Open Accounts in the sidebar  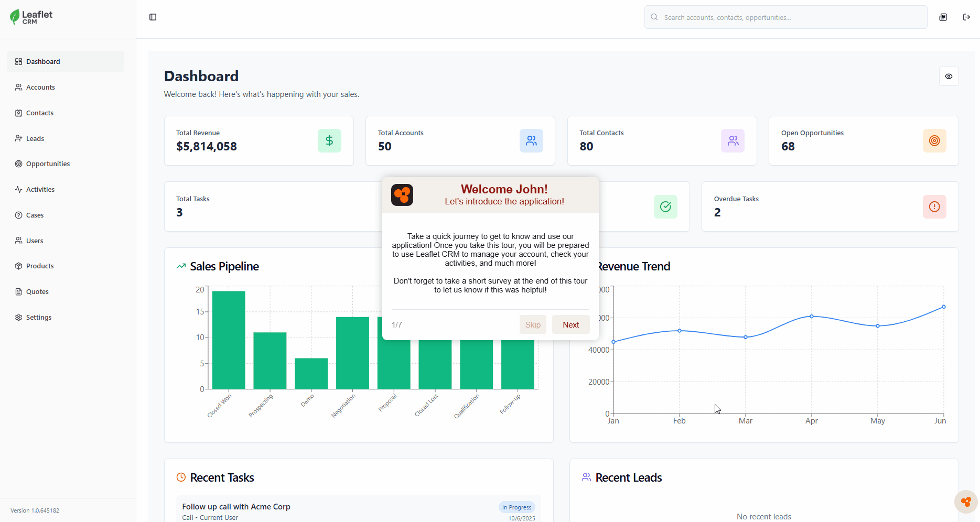40,88
